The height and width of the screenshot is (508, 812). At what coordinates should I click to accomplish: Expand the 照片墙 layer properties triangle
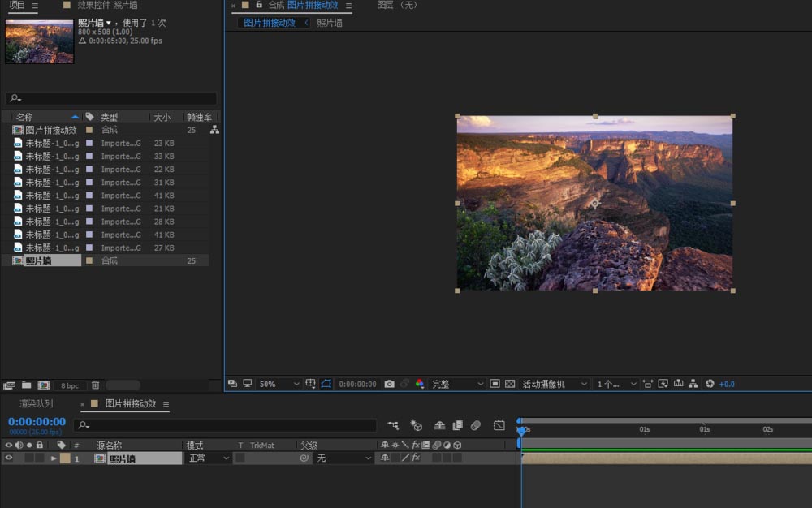click(x=54, y=458)
